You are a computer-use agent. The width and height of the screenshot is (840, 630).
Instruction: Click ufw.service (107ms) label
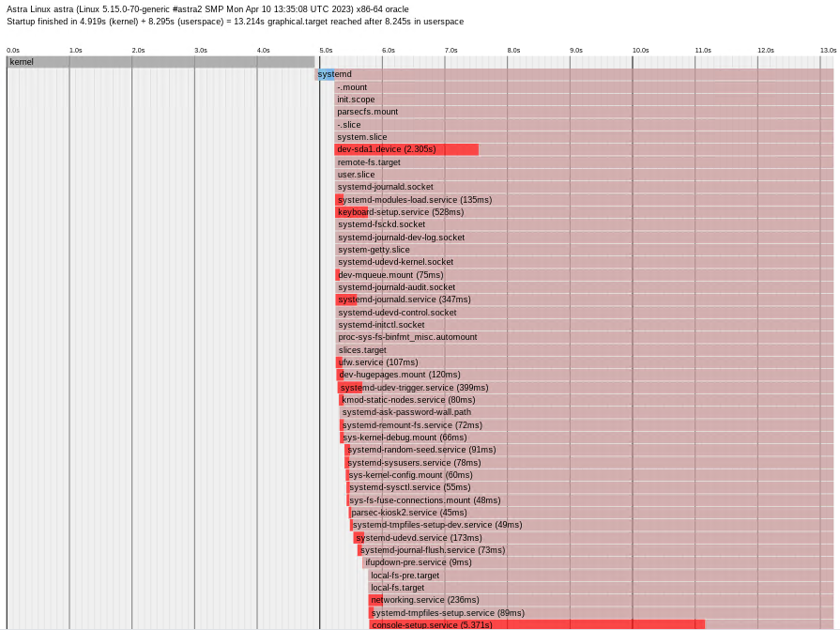click(378, 361)
